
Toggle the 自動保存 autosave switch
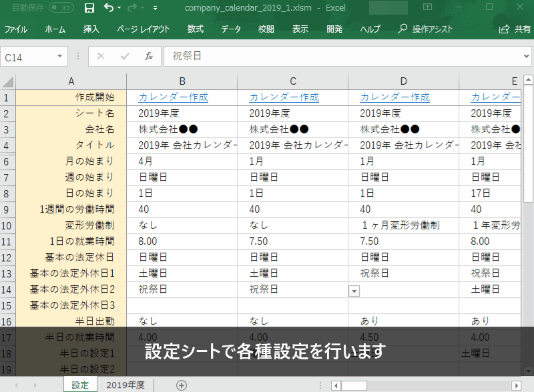(x=61, y=8)
